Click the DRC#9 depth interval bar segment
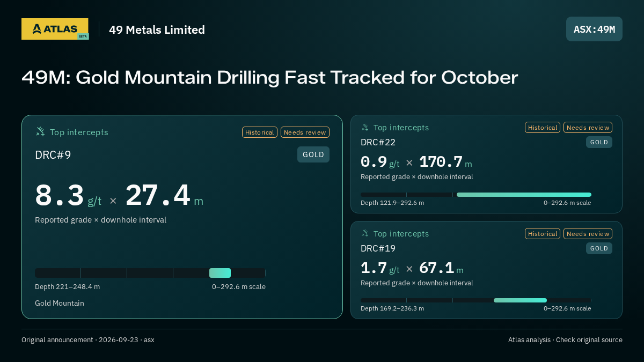 pos(220,273)
